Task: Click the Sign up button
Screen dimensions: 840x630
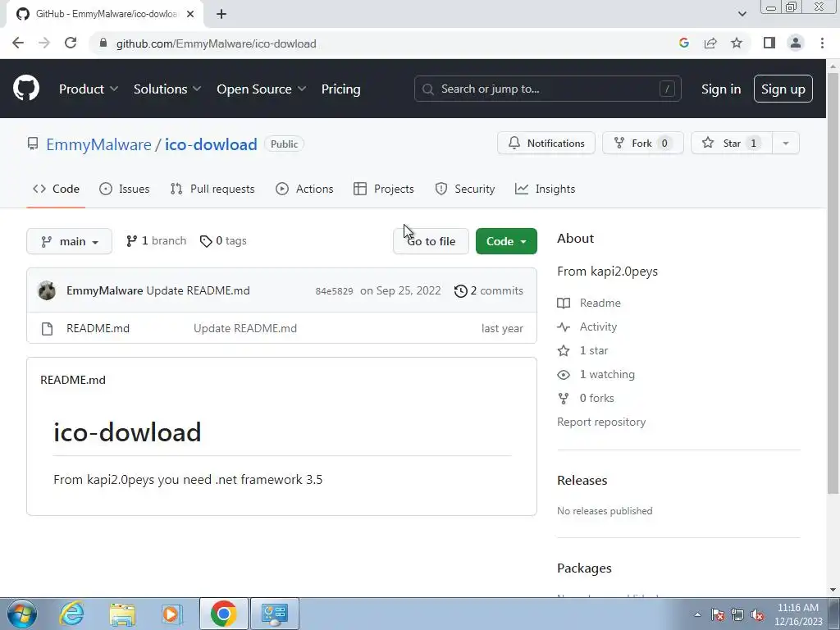Action: [x=783, y=89]
